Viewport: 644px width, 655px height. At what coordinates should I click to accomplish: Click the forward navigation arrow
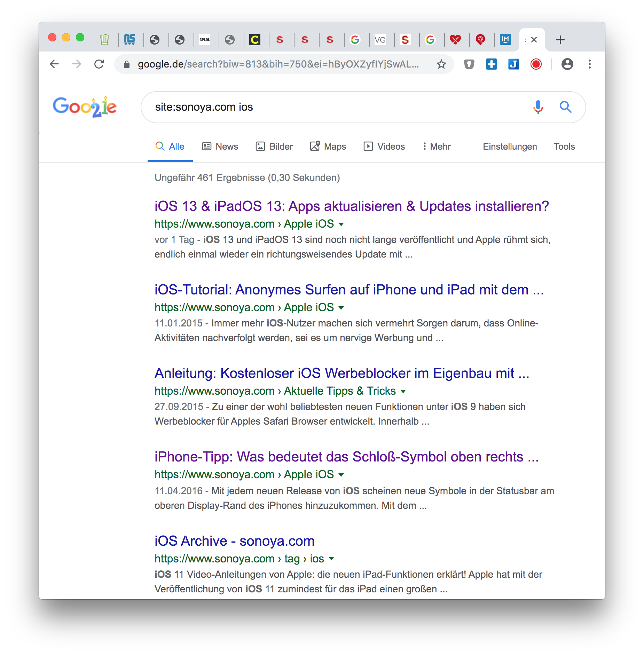77,64
